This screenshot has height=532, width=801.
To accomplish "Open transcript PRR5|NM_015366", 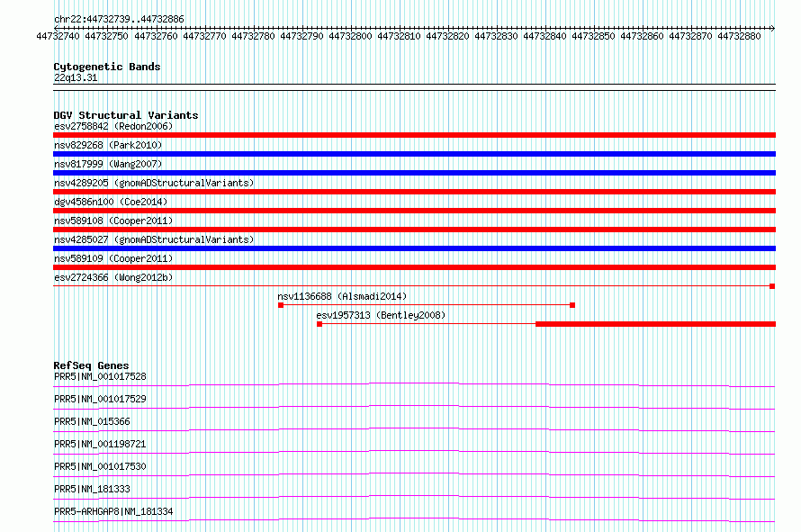I will pyautogui.click(x=92, y=421).
